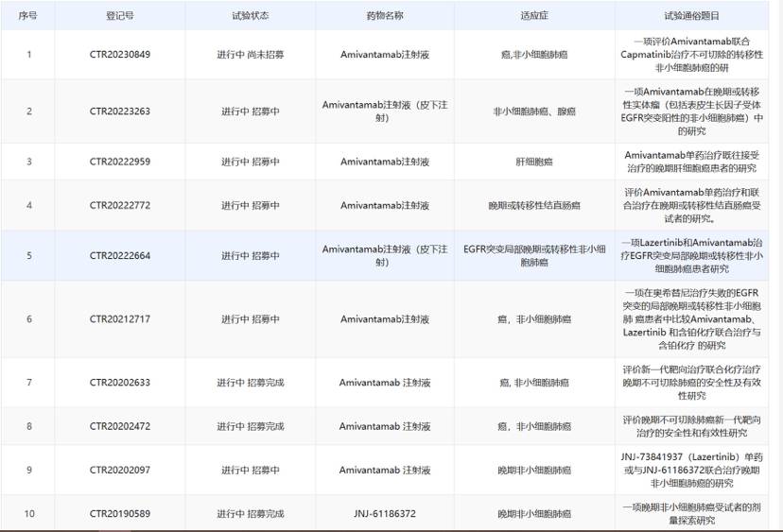Open the CTR20222772 trial entry
This screenshot has height=532, width=783.
click(119, 205)
